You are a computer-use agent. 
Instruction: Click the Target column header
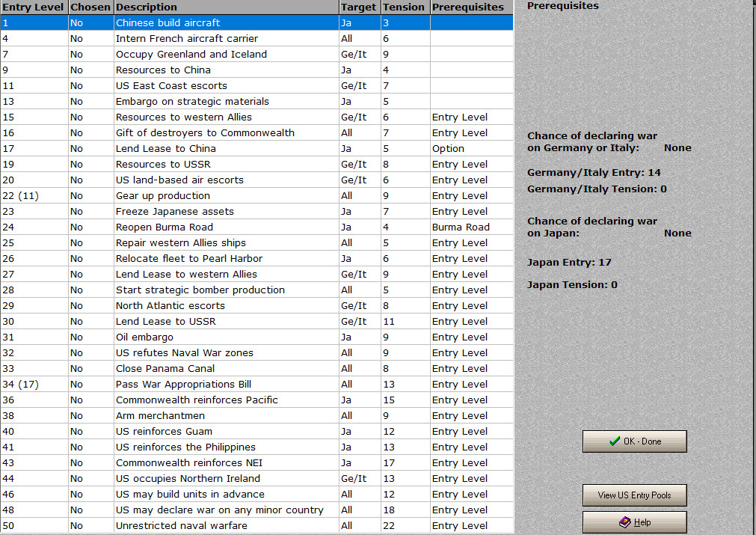(360, 7)
